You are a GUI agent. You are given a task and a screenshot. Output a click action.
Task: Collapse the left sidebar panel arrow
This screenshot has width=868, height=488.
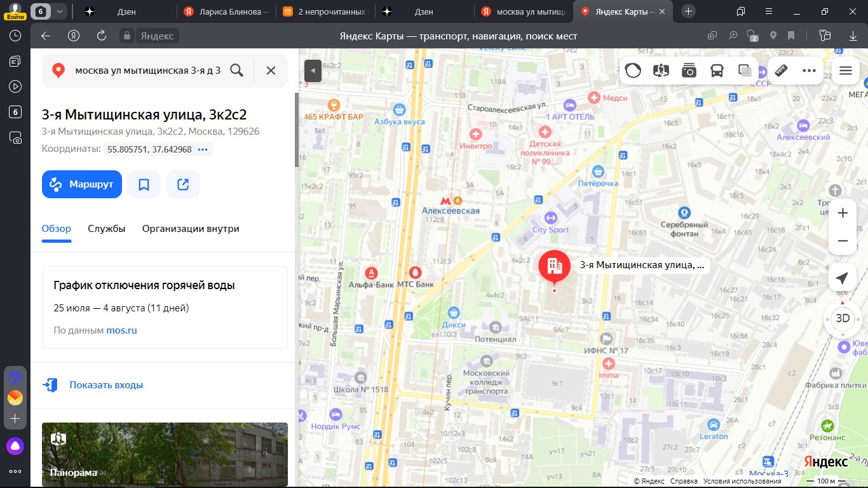tap(313, 71)
